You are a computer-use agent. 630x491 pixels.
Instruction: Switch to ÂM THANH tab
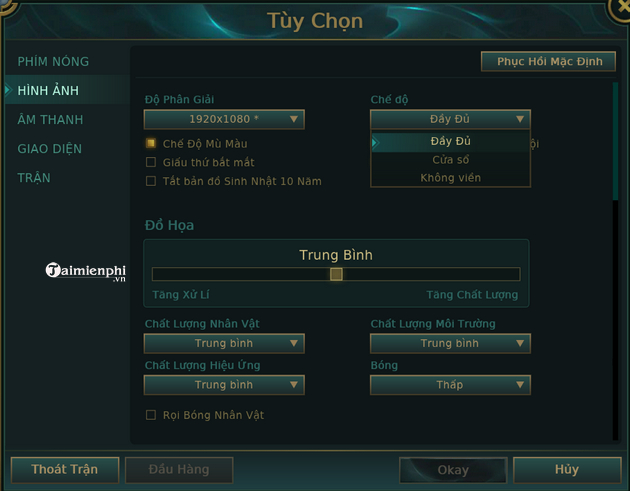pyautogui.click(x=50, y=120)
